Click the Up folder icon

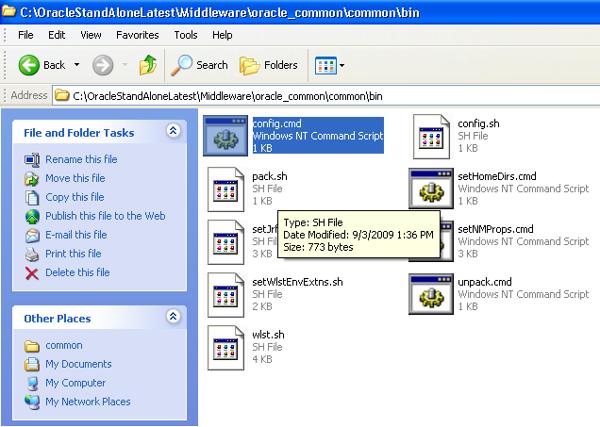(x=147, y=65)
